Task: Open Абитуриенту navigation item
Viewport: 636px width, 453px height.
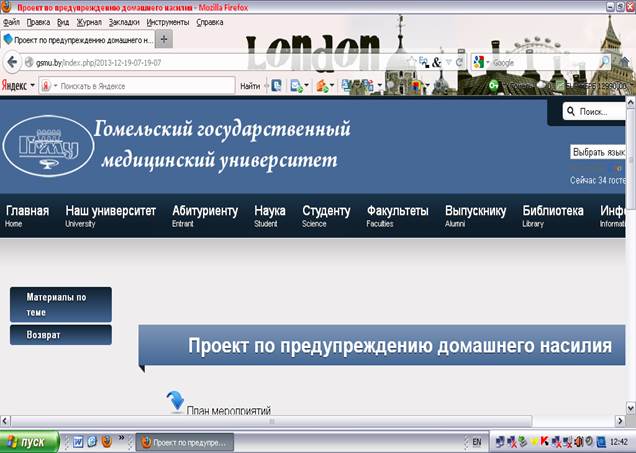Action: pos(205,216)
